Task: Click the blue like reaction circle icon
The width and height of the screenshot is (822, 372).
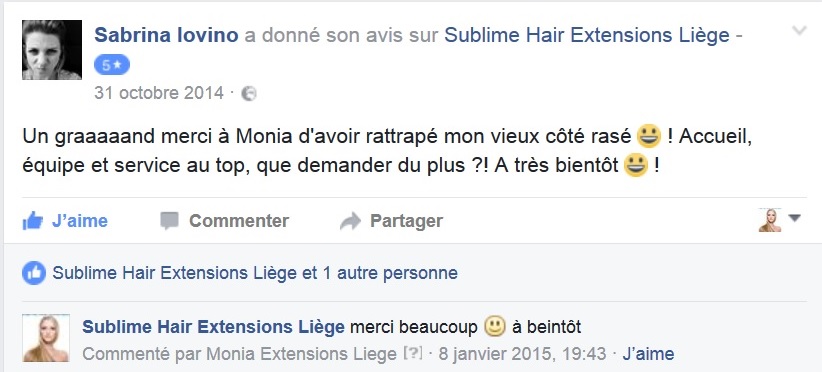Action: click(x=34, y=273)
